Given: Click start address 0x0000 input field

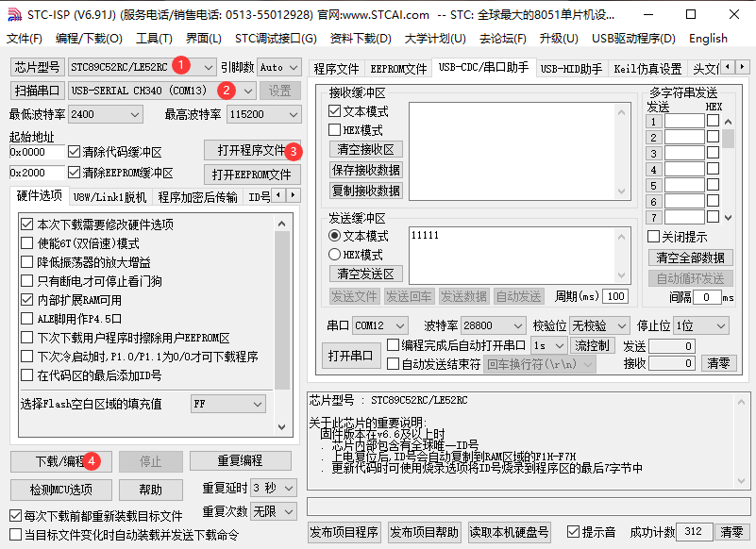Looking at the screenshot, I should [37, 152].
